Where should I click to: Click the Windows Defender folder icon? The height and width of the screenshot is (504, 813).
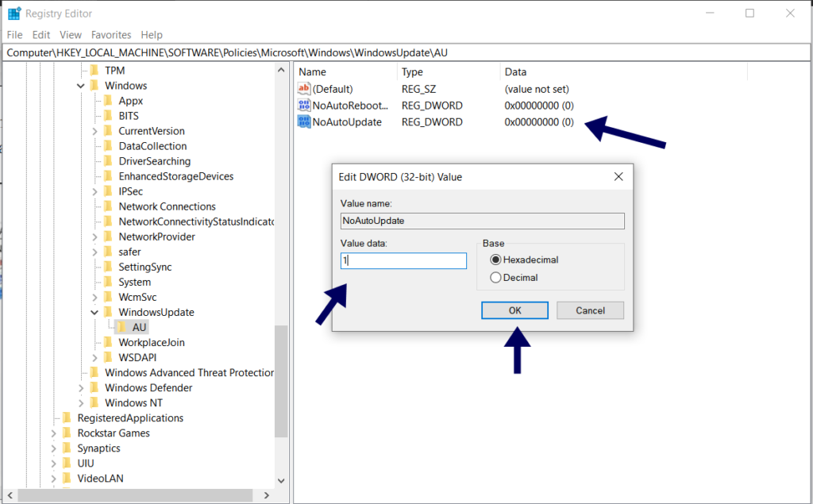pyautogui.click(x=94, y=387)
